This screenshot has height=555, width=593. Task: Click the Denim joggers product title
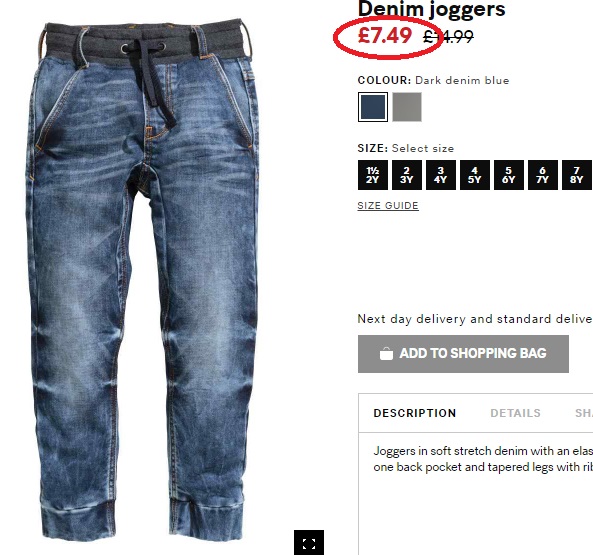pyautogui.click(x=432, y=9)
